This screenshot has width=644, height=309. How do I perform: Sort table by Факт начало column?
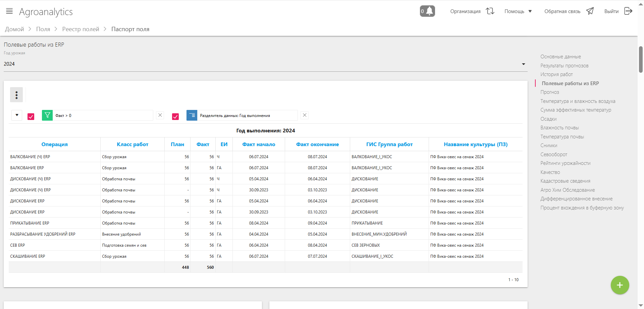click(x=259, y=144)
